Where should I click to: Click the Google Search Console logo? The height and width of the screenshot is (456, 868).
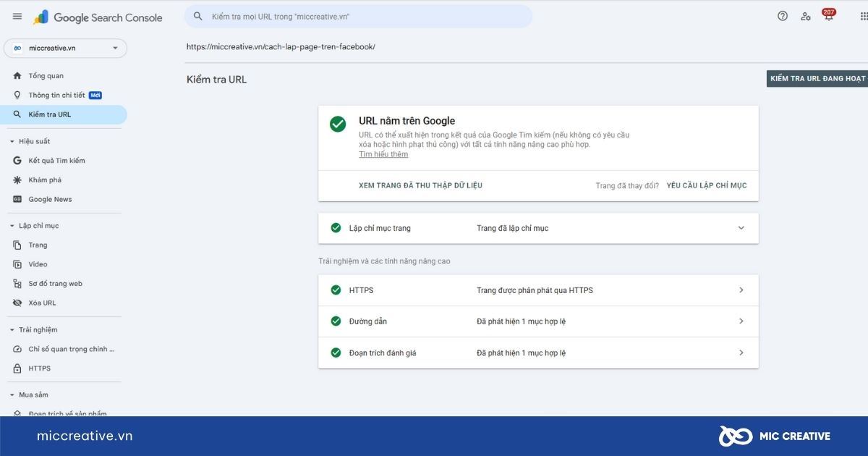pos(98,17)
